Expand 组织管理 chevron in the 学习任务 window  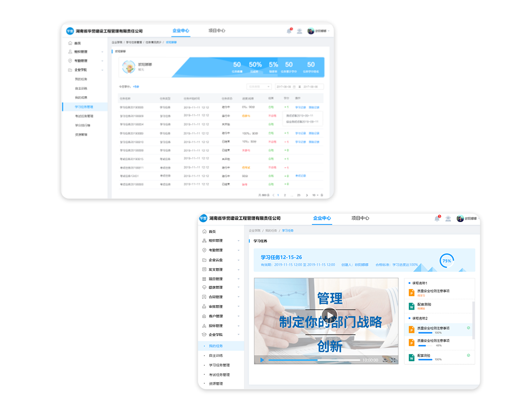click(238, 241)
